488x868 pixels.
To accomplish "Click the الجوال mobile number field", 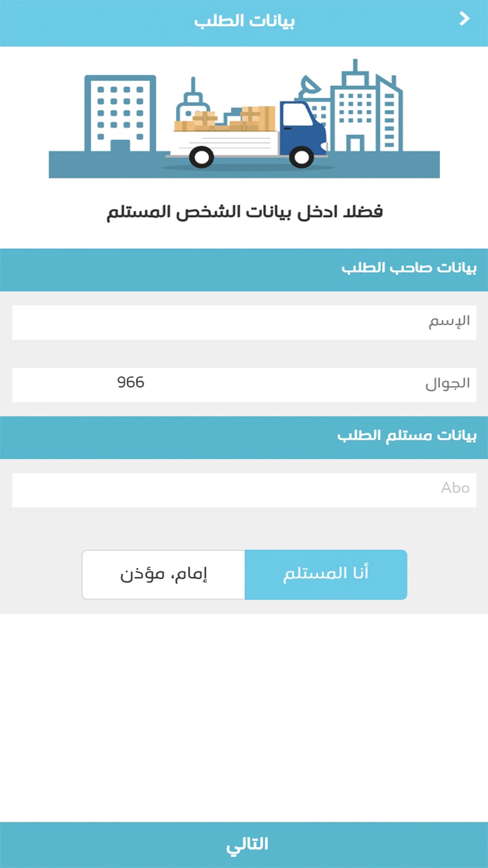I will (244, 385).
